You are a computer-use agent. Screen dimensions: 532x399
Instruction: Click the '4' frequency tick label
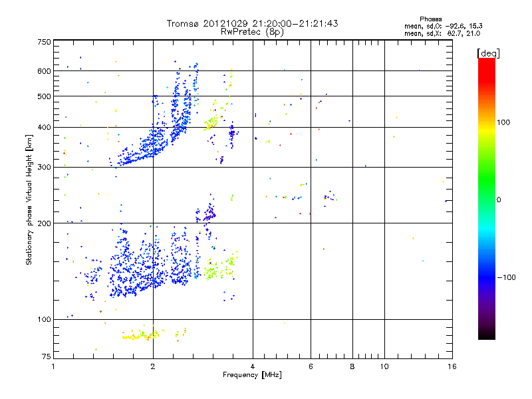pos(253,366)
